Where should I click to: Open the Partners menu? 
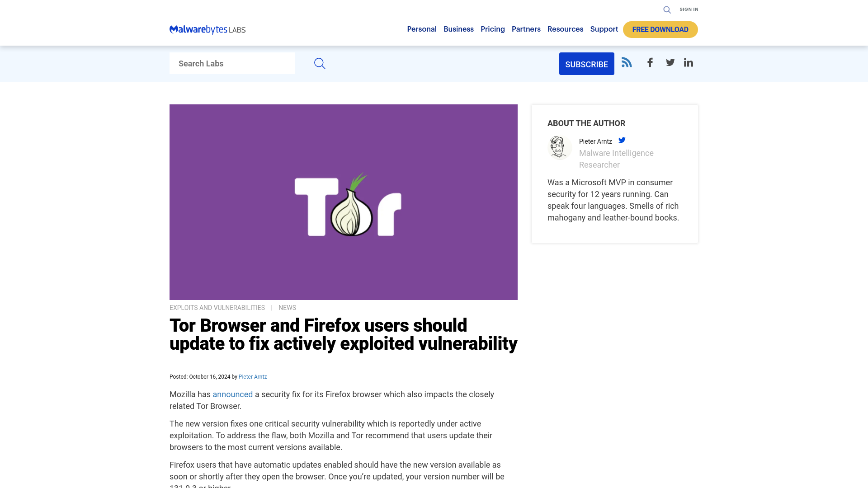coord(526,29)
